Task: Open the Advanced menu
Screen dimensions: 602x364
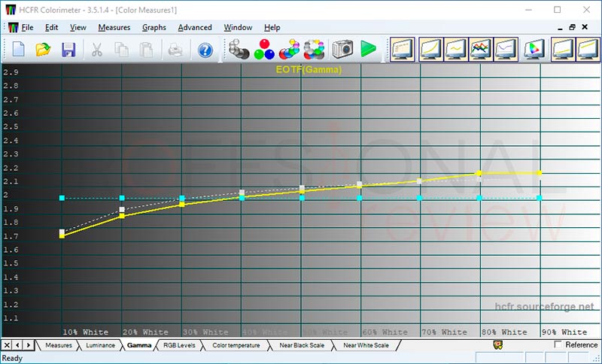Action: click(195, 28)
